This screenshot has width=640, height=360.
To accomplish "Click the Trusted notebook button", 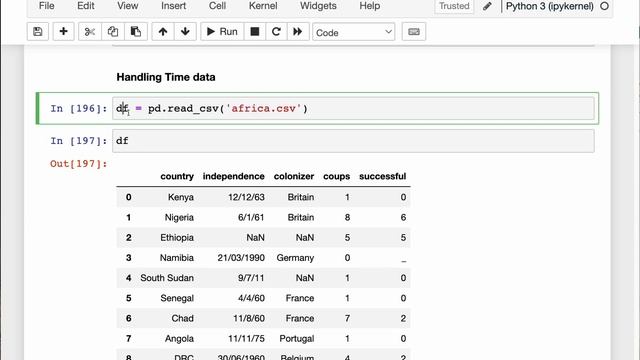I will click(454, 6).
